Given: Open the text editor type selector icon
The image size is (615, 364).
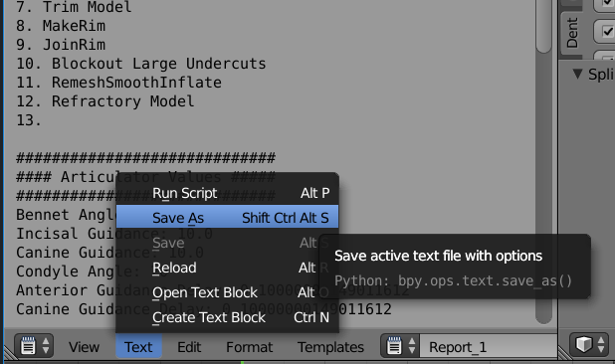Looking at the screenshot, I should coord(34,346).
